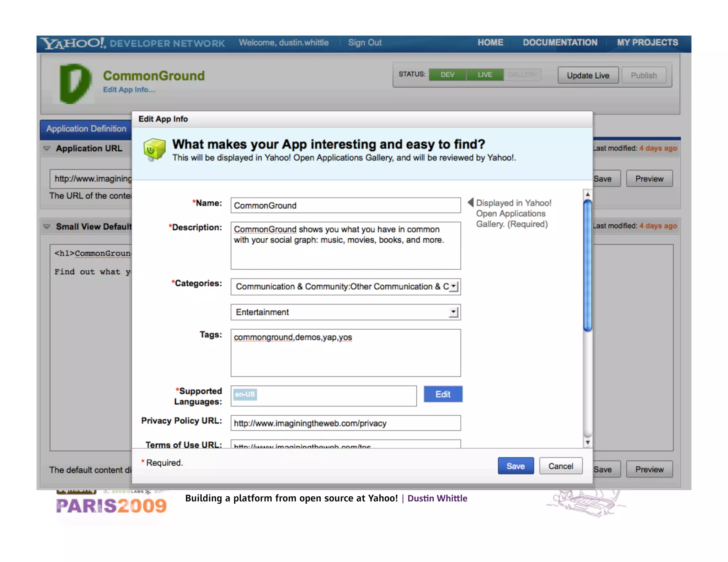Click Preview in the Small View Default section
The image size is (728, 562).
(x=649, y=469)
